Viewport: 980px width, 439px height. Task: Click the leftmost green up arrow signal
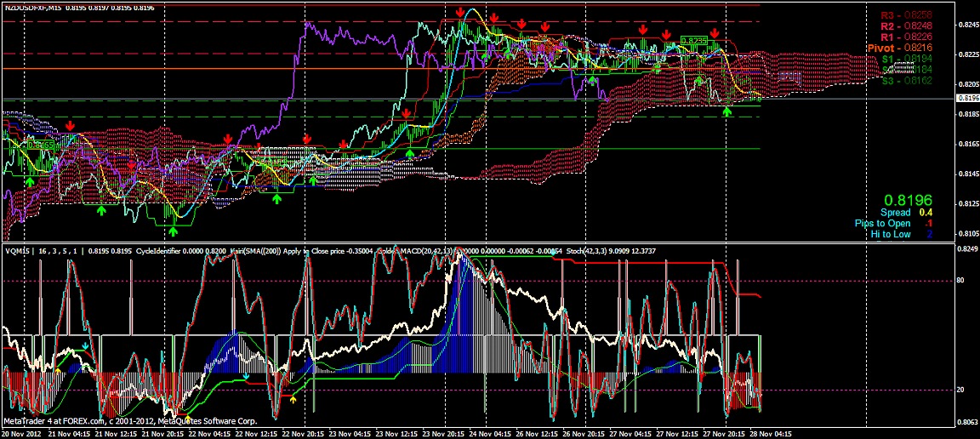point(30,183)
